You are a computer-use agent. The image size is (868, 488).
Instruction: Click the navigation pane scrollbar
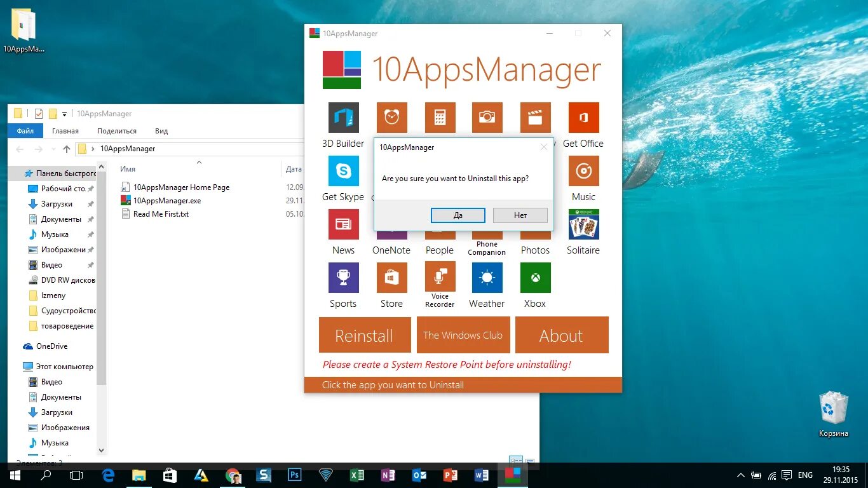tap(102, 280)
